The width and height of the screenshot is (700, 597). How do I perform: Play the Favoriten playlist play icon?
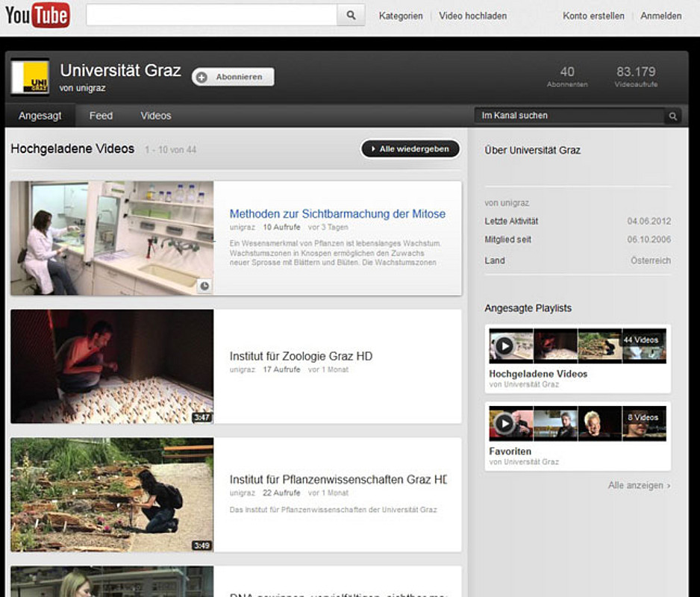[x=505, y=424]
